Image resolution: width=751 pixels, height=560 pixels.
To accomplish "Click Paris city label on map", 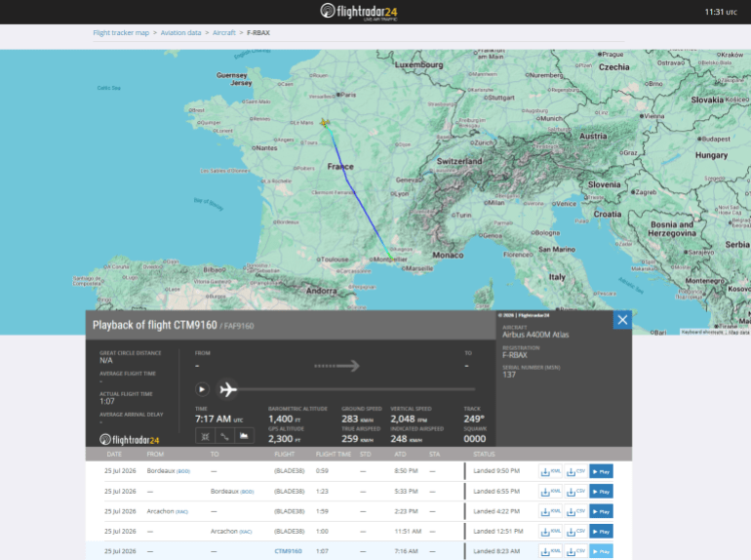I will 346,95.
